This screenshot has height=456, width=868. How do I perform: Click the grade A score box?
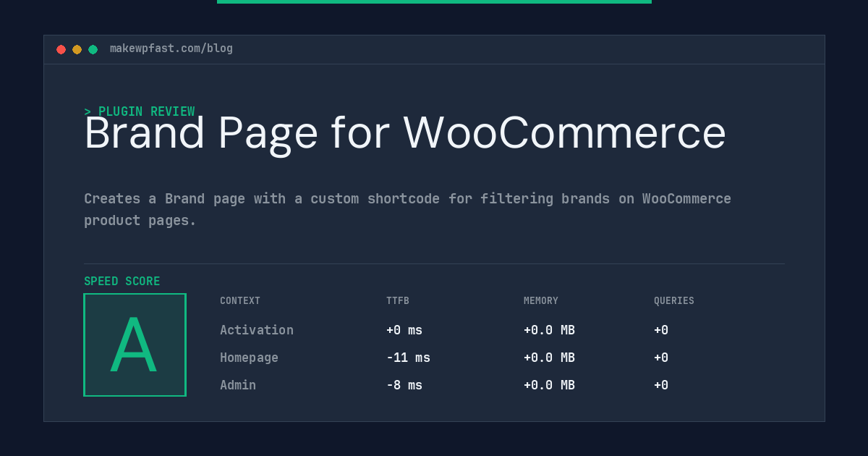point(135,345)
